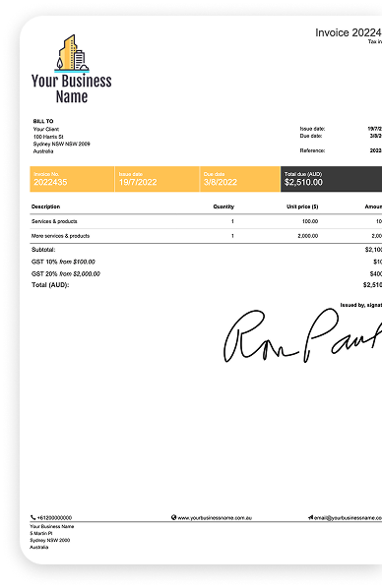Click the total due $2,510.00 in the dark box

(303, 182)
